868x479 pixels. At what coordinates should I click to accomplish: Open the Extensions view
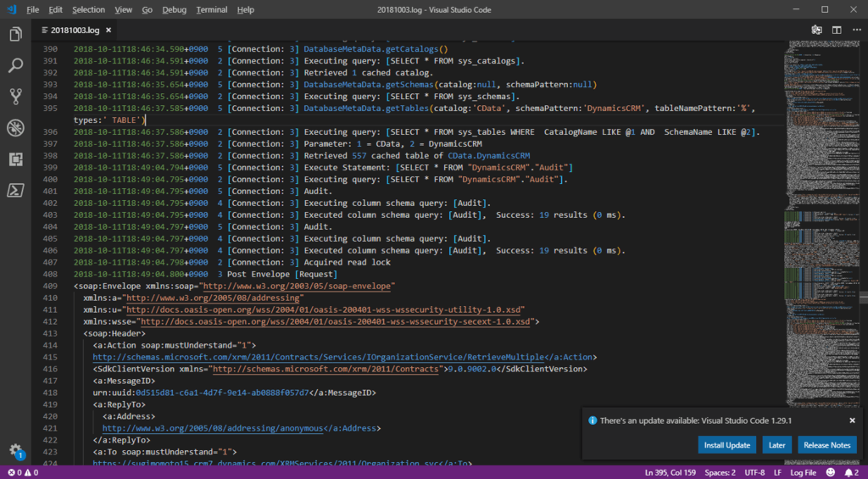[15, 159]
